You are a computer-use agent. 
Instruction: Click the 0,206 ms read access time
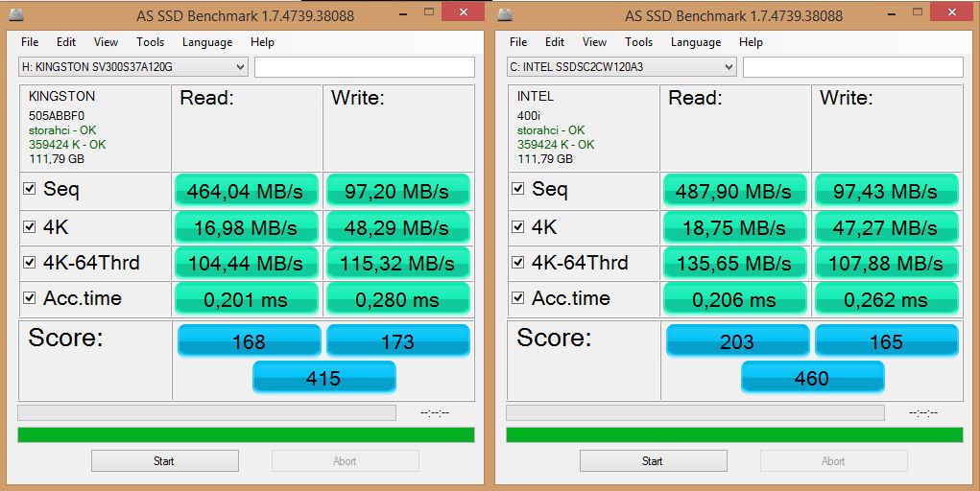coord(734,299)
